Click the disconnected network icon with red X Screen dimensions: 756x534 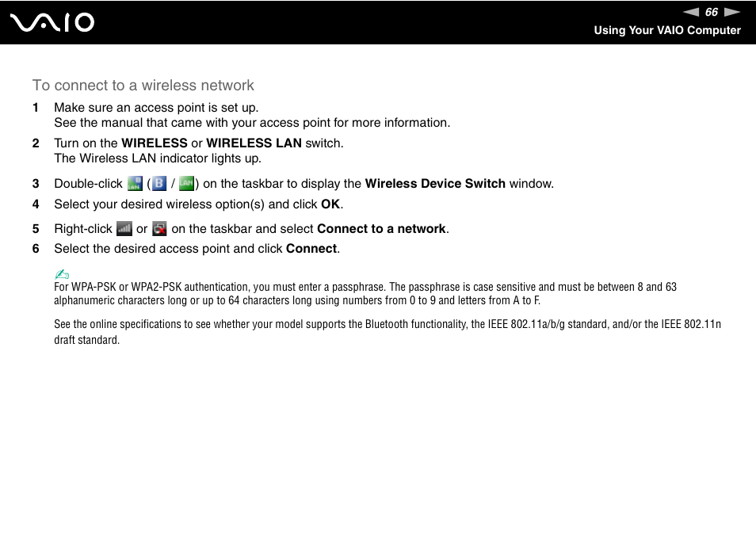click(x=159, y=228)
